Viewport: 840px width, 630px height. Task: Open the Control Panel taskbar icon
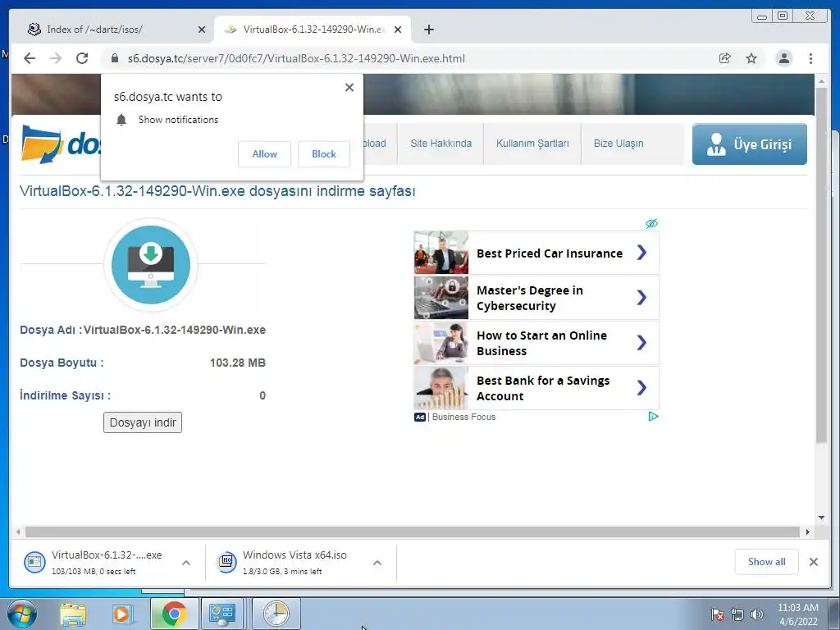point(221,614)
